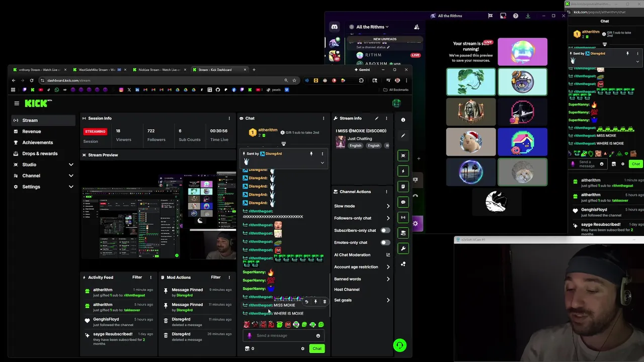Send message with dashboard Chat button
The image size is (644, 362).
(x=317, y=348)
